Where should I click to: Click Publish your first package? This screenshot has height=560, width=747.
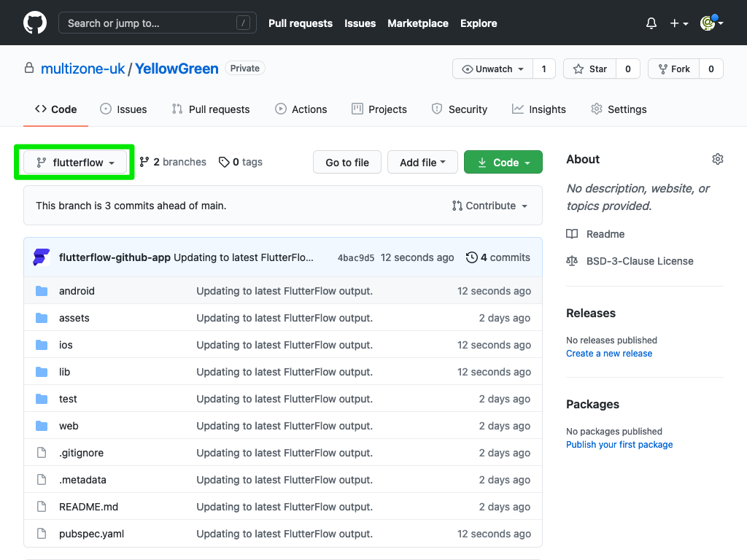coord(619,444)
